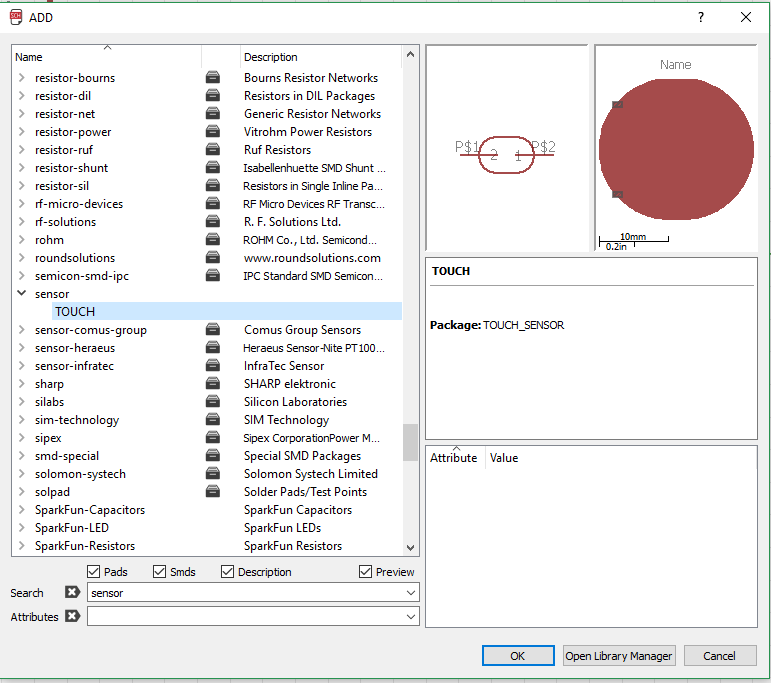
Task: Uncheck the Description checkbox
Action: [x=227, y=572]
